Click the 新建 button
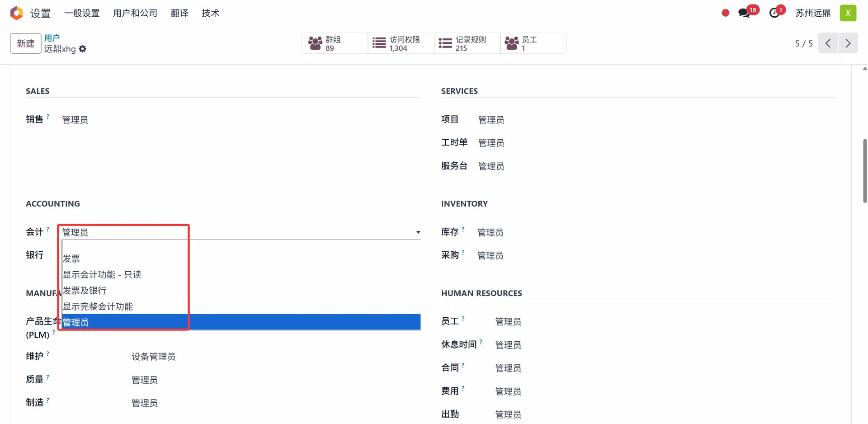 click(26, 43)
